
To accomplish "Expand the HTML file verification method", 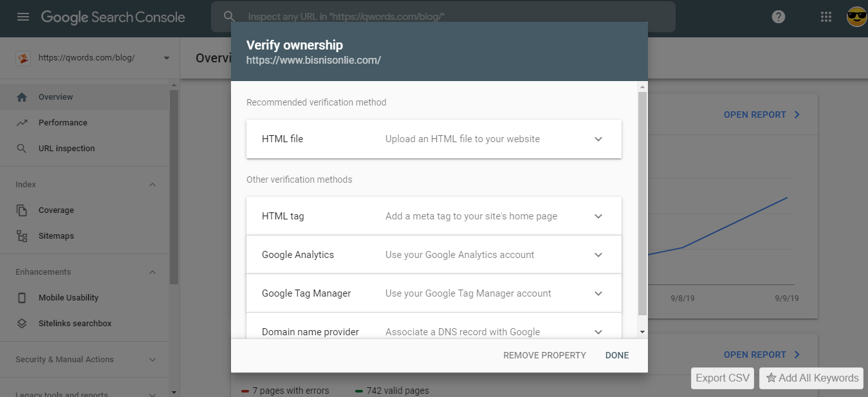I will (x=598, y=139).
